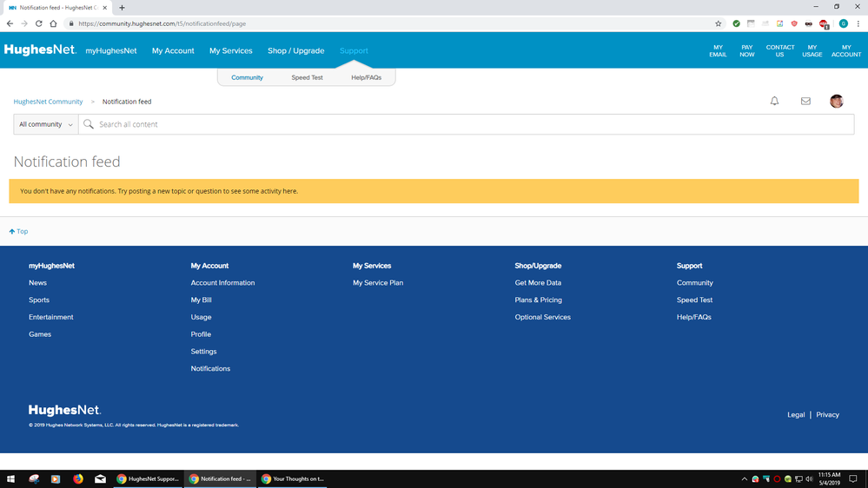Click the HughesNet Community breadcrumb link

(x=48, y=102)
